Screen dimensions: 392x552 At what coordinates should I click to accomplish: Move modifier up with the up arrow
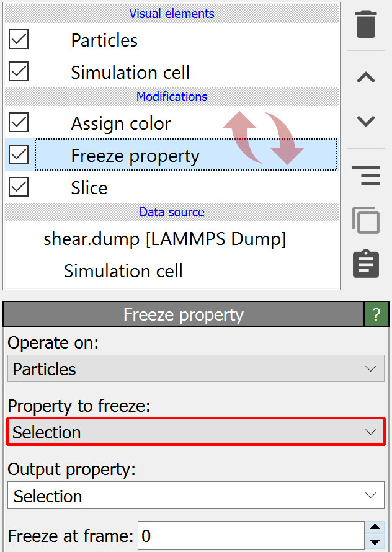click(x=366, y=78)
